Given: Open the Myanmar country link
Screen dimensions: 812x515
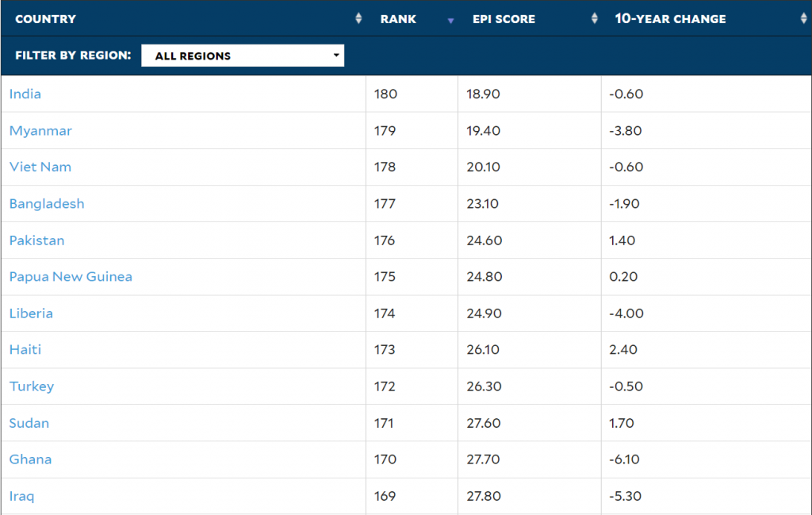Looking at the screenshot, I should tap(40, 131).
